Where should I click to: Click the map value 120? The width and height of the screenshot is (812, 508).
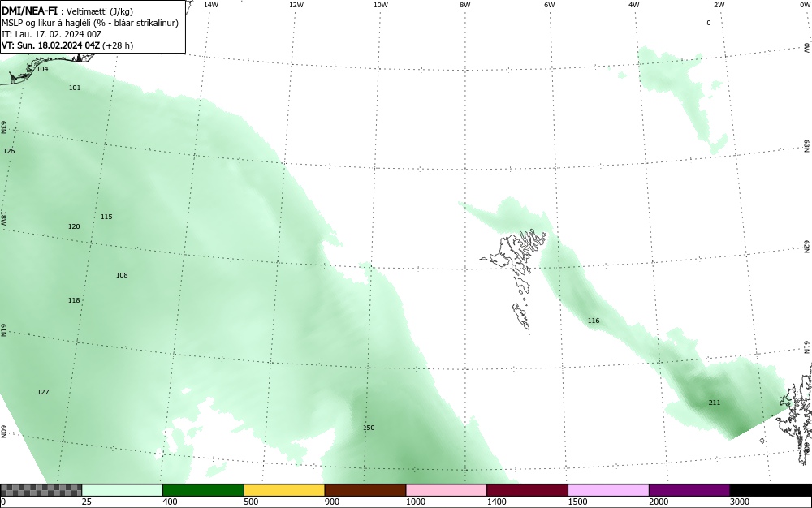74,226
